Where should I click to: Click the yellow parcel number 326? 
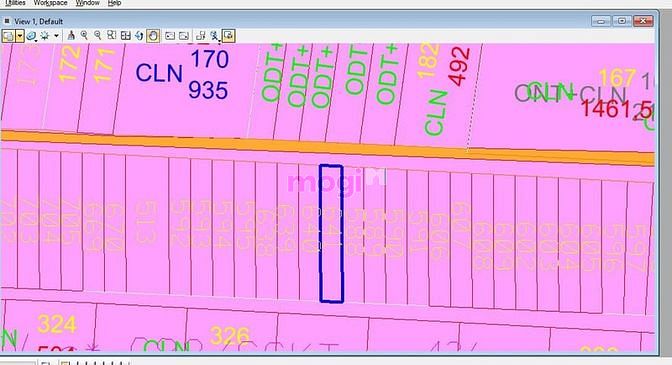pyautogui.click(x=230, y=335)
